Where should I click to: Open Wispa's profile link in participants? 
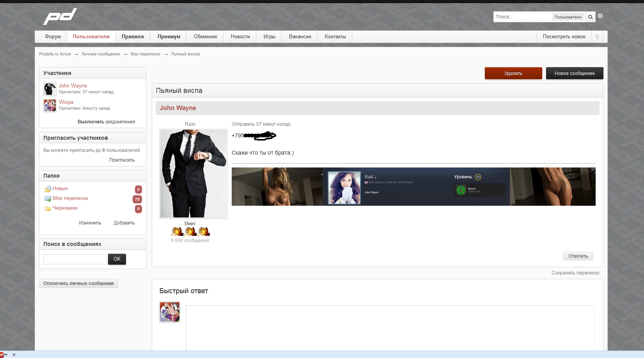coord(66,102)
